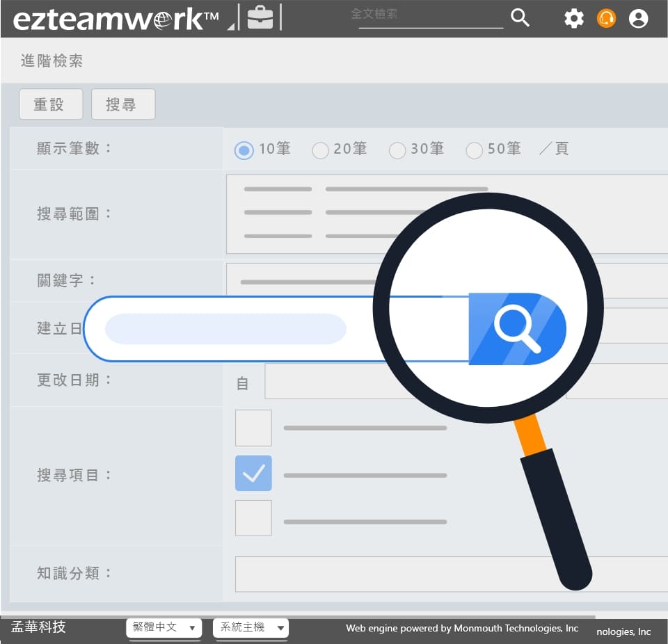Image resolution: width=668 pixels, height=644 pixels.
Task: Select the 20筆 per page radio option
Action: click(x=320, y=150)
